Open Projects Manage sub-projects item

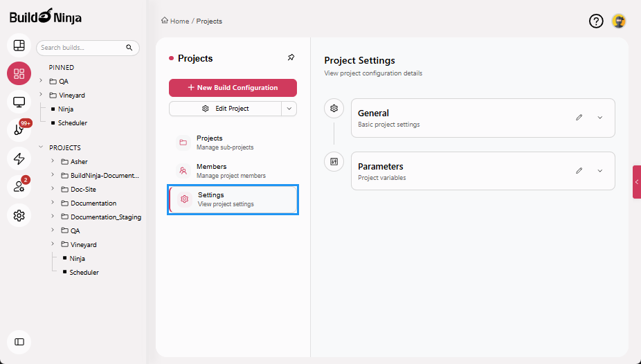(x=233, y=143)
